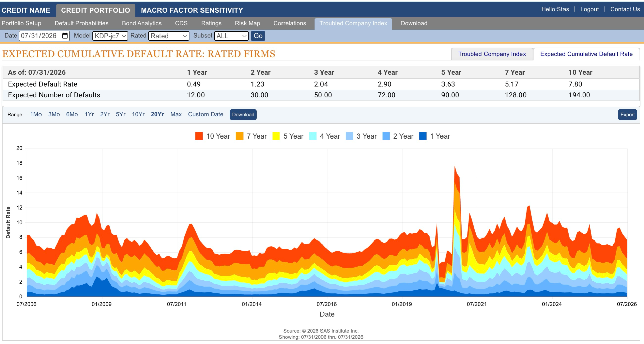Screen dimensions: 644x344
Task: Click the 4 Year legend color swatch
Action: pos(313,136)
